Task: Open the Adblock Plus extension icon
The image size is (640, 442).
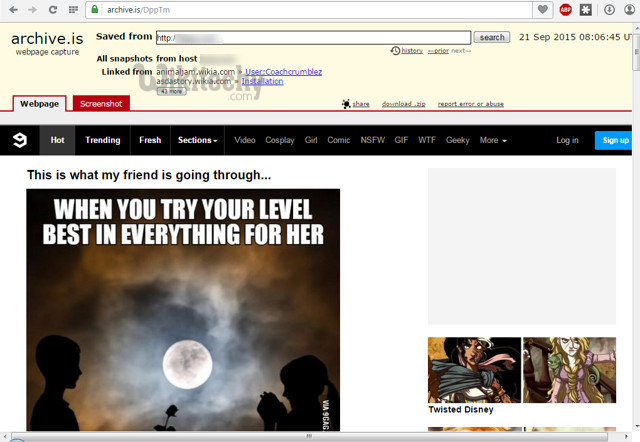Action: (565, 9)
